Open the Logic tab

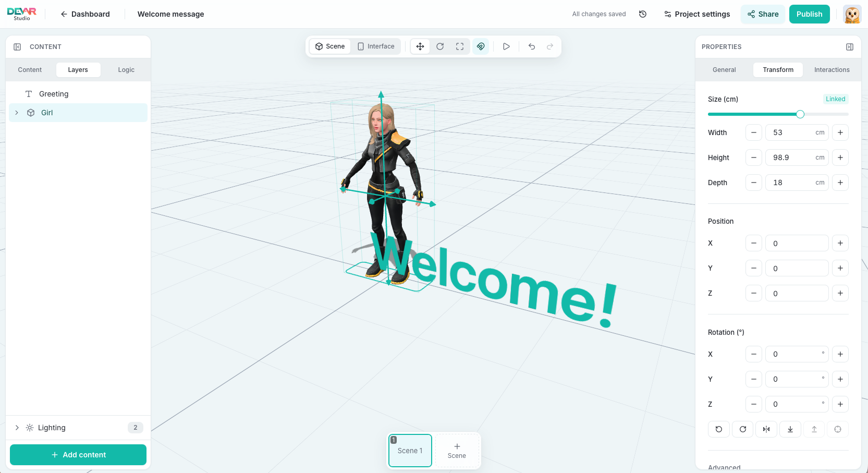[x=126, y=70]
